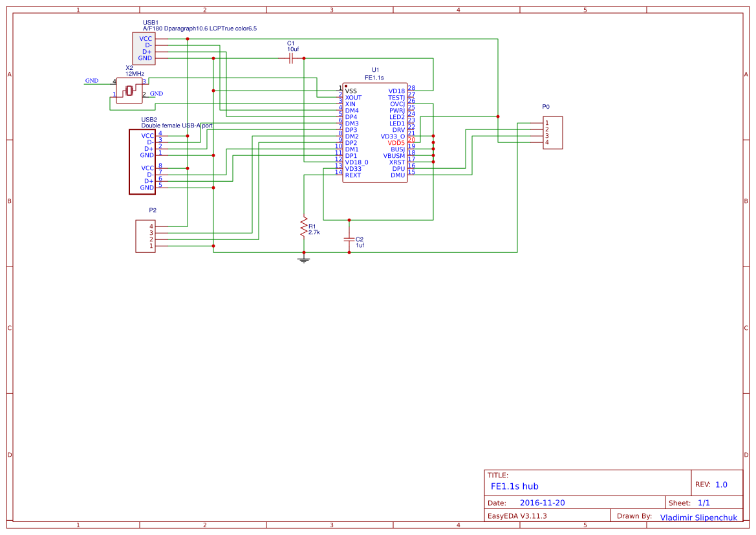Select connector P2 symbol
This screenshot has height=535, width=756.
[145, 236]
